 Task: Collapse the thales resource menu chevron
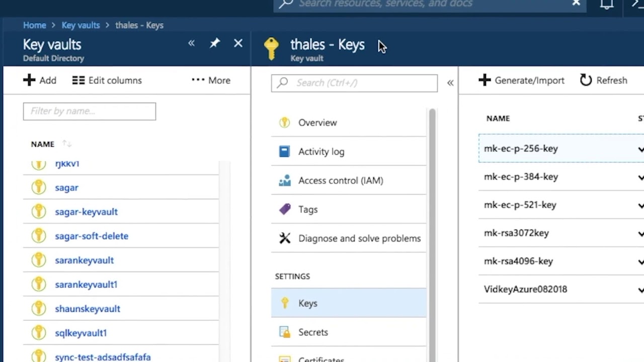[450, 83]
